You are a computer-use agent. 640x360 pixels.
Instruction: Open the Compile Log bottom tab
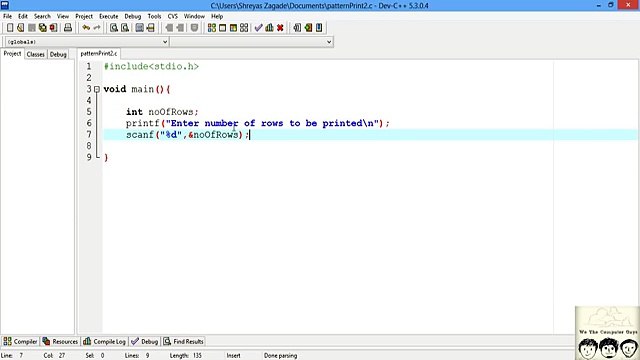104,341
